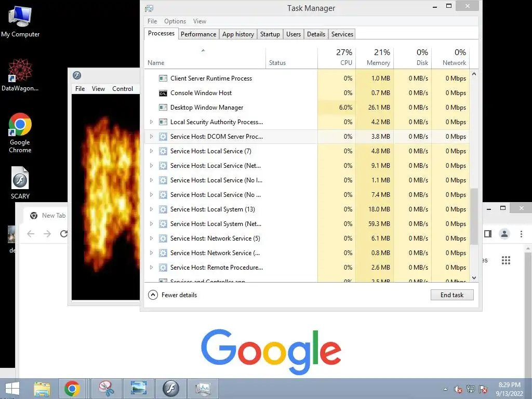532x399 pixels.
Task: Click the Flash Player window title icon
Action: [x=77, y=75]
